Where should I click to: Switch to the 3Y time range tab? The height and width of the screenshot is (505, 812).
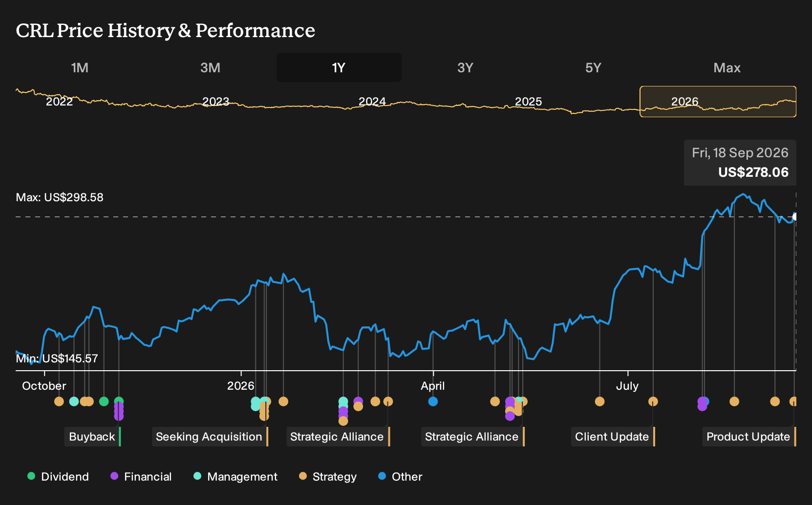click(x=465, y=67)
